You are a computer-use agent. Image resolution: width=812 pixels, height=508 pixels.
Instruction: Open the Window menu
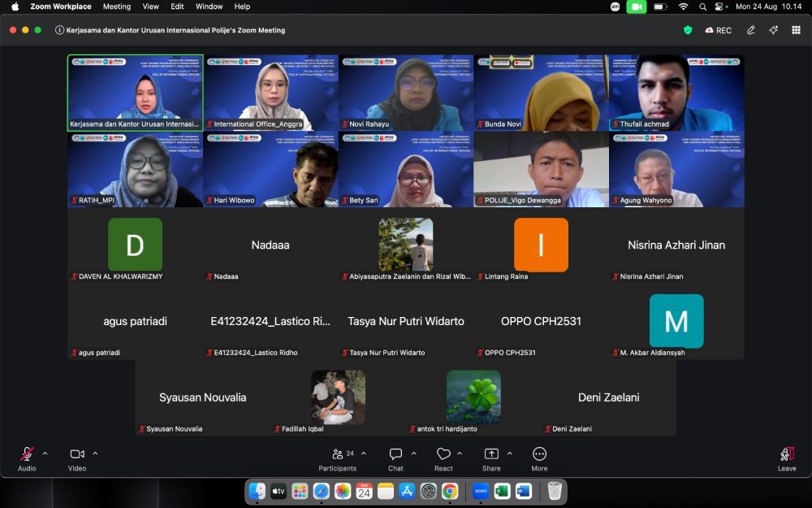pyautogui.click(x=209, y=7)
